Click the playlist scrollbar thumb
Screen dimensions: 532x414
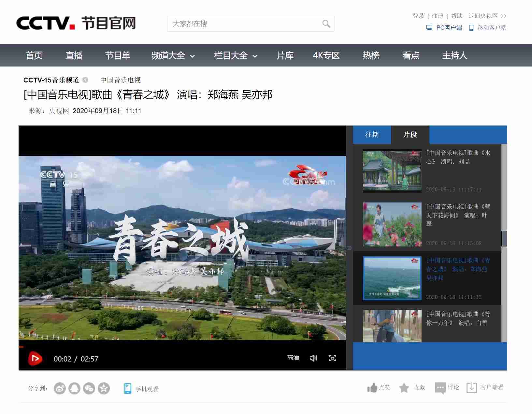(x=504, y=238)
